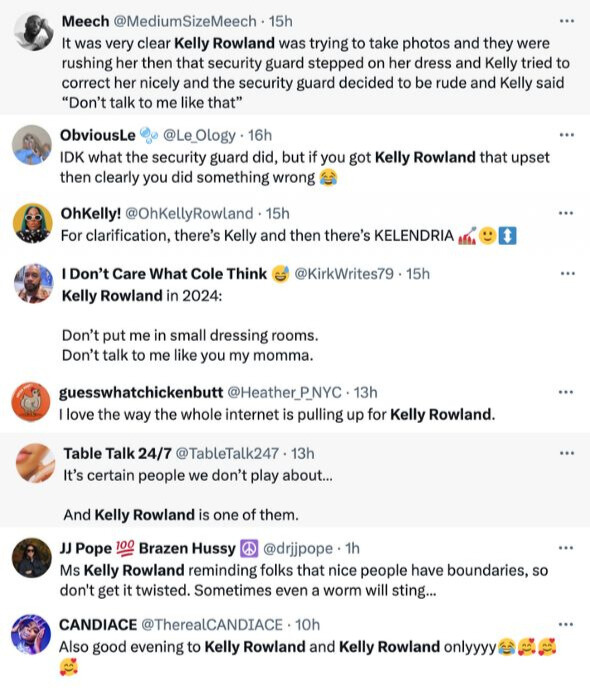Open the more options menu on ObviousLe's tweet
The image size is (590, 688).
[x=567, y=135]
